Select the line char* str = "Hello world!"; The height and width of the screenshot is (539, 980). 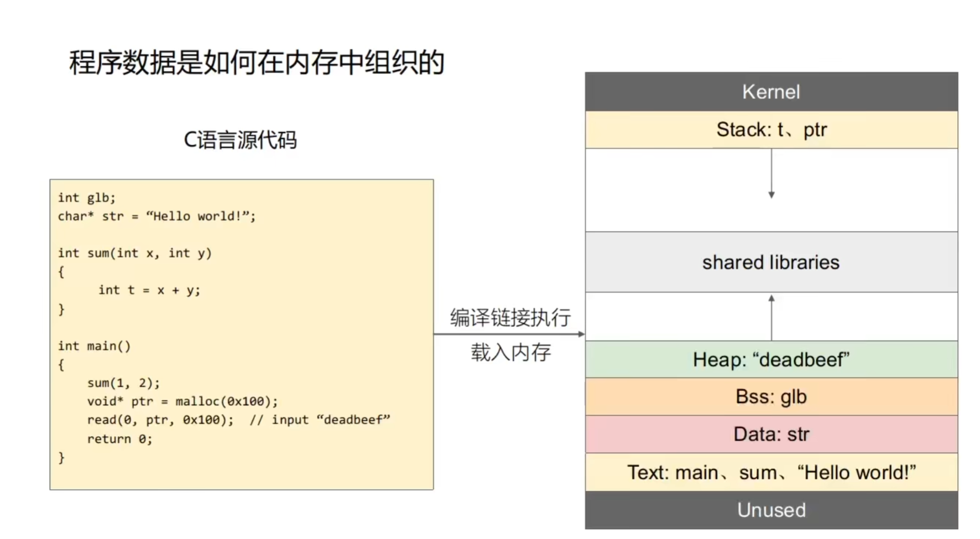[x=157, y=216]
